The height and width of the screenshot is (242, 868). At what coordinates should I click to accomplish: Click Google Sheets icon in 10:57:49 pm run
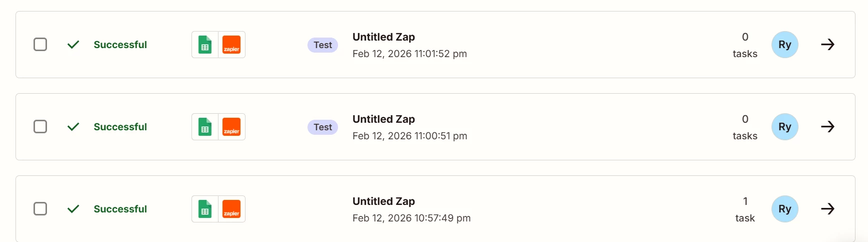(x=205, y=209)
